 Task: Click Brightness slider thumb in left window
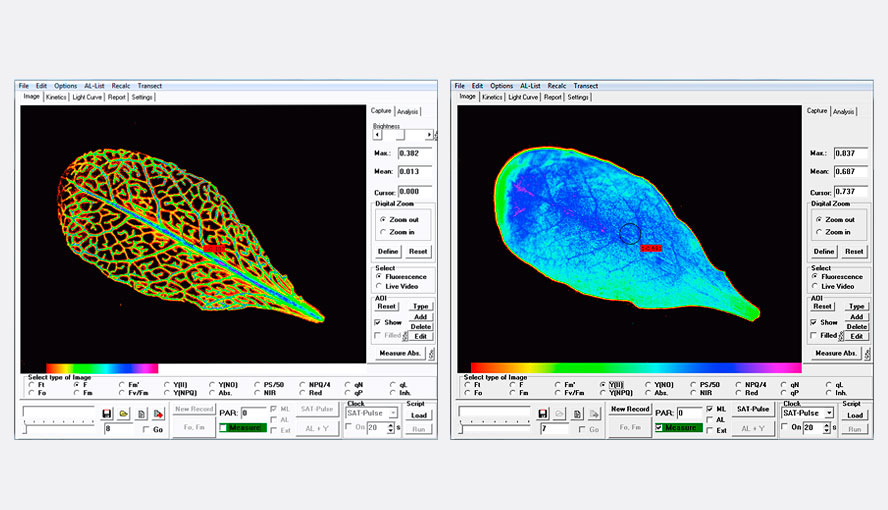click(x=400, y=135)
